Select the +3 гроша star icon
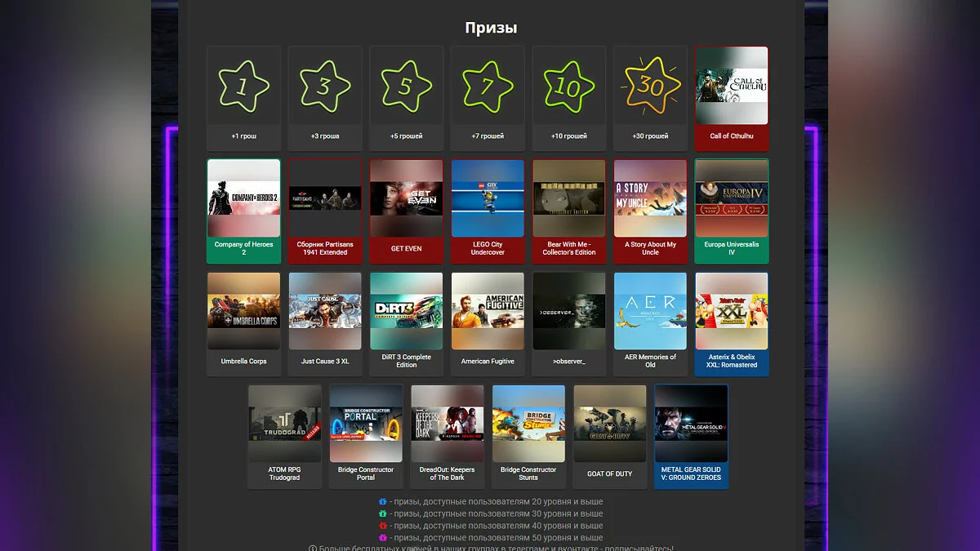The image size is (980, 551). tap(325, 86)
